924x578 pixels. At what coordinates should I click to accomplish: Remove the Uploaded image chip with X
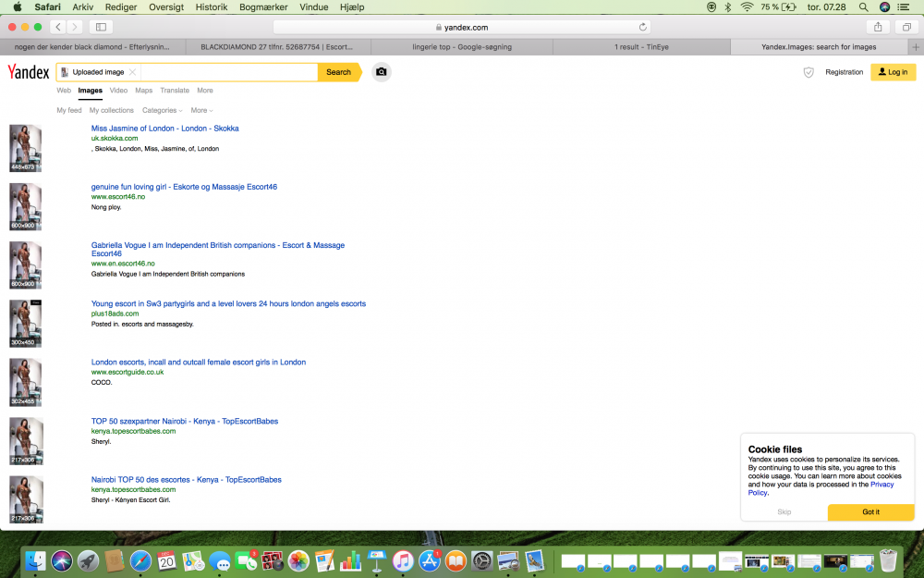point(132,72)
